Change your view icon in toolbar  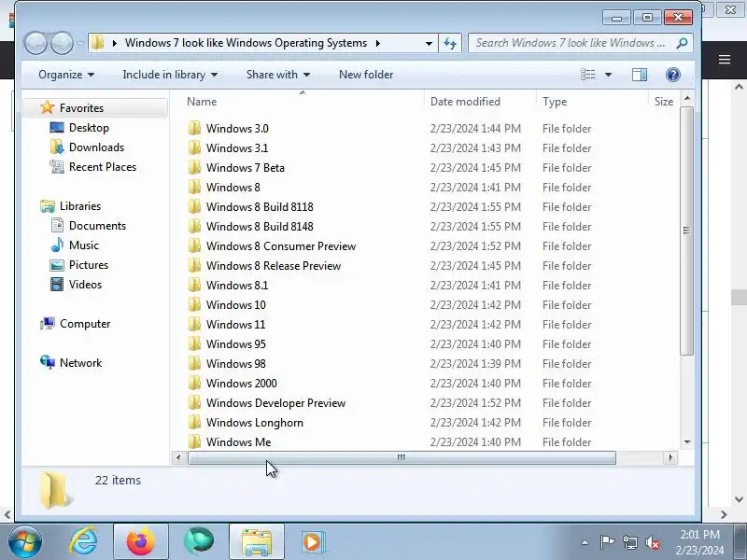588,75
